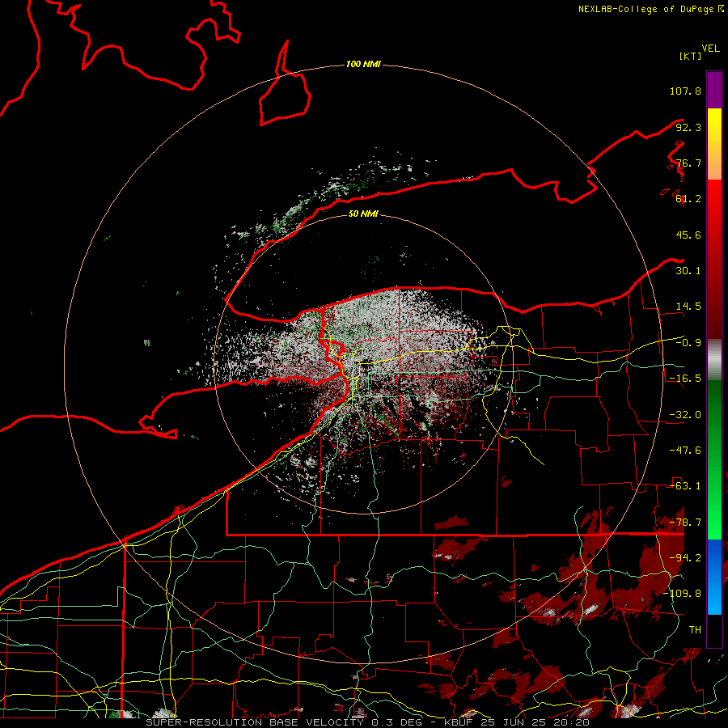Click the -94.2 velocity label
Viewport: 728px width, 728px height.
685,558
